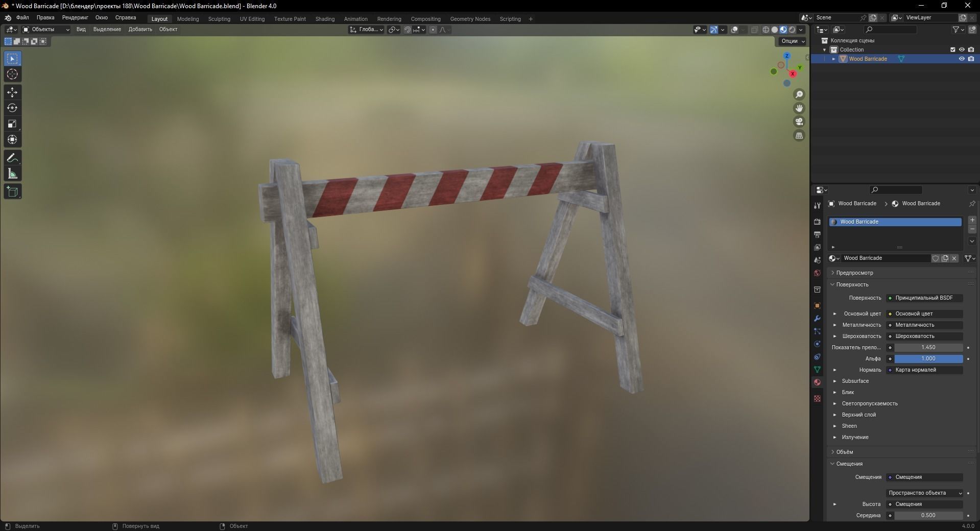Toggle camera view with camera icon
Image resolution: width=980 pixels, height=531 pixels.
point(799,122)
